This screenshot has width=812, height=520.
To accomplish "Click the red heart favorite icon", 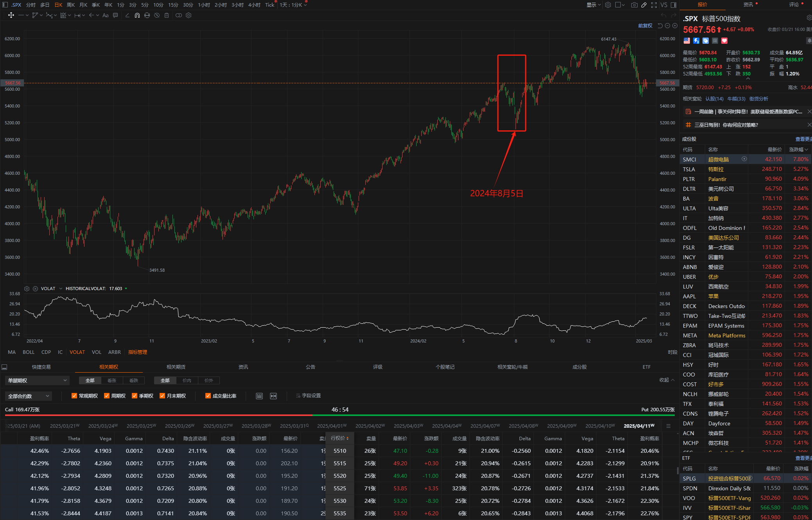I will (724, 41).
